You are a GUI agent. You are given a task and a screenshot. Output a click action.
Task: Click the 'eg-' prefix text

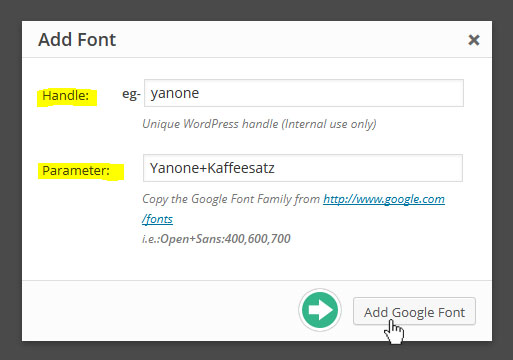click(131, 95)
